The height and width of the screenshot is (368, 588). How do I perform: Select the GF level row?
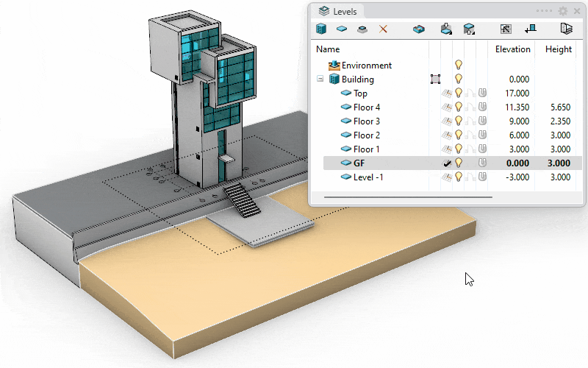pos(452,163)
